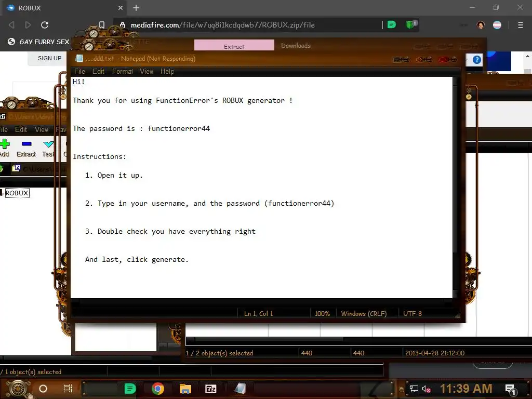The width and height of the screenshot is (532, 399).
Task: Open the Edit menu in 7-Zip window
Action: click(x=21, y=129)
